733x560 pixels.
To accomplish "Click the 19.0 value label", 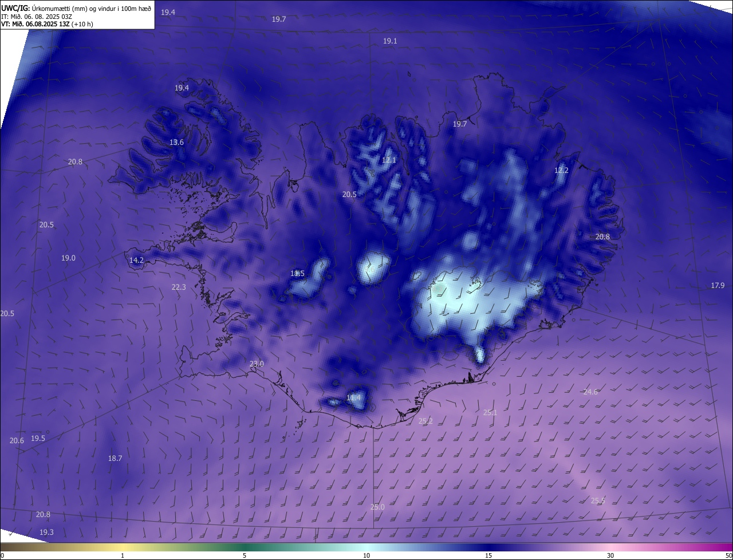I will pos(68,258).
